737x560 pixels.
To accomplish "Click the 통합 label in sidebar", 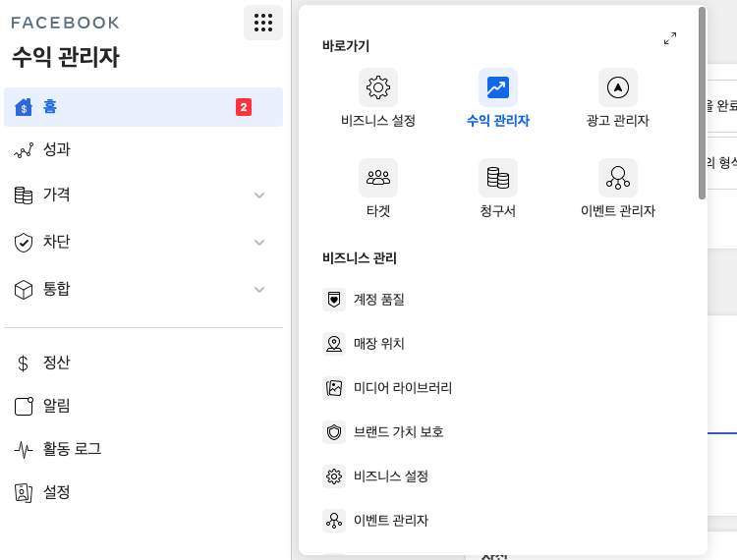I will [x=56, y=289].
